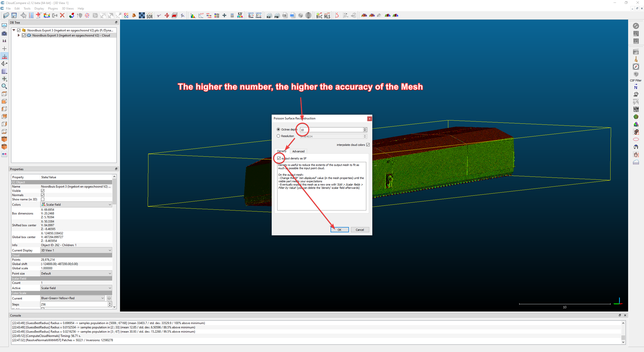Launch the CANUPO Classify plugin
Screen dimensions: 644x352
(x=259, y=15)
